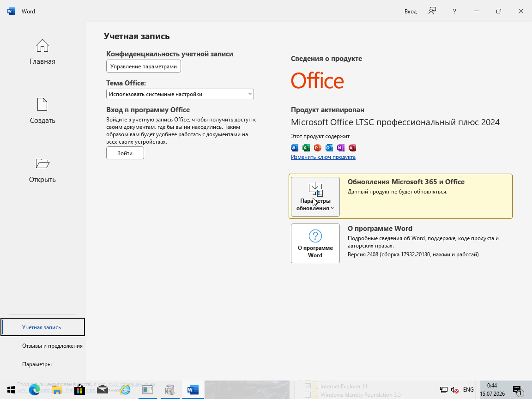The height and width of the screenshot is (399, 532).
Task: Click the feedback person icon in title bar
Action: point(432,11)
